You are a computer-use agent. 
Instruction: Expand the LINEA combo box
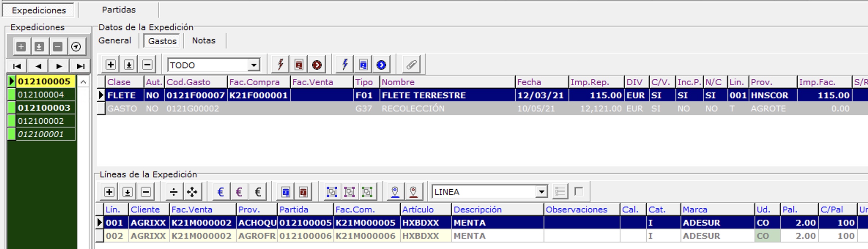pos(541,192)
